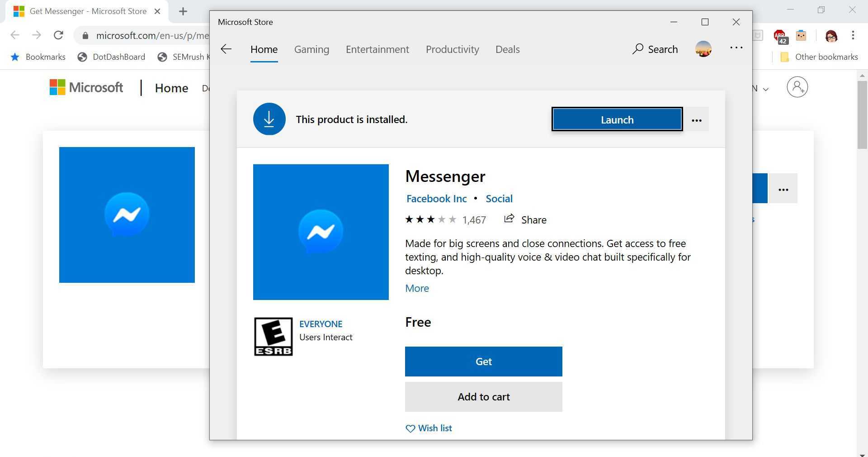This screenshot has width=868, height=457.
Task: Click the Microsoft logo on the webpage
Action: point(86,88)
